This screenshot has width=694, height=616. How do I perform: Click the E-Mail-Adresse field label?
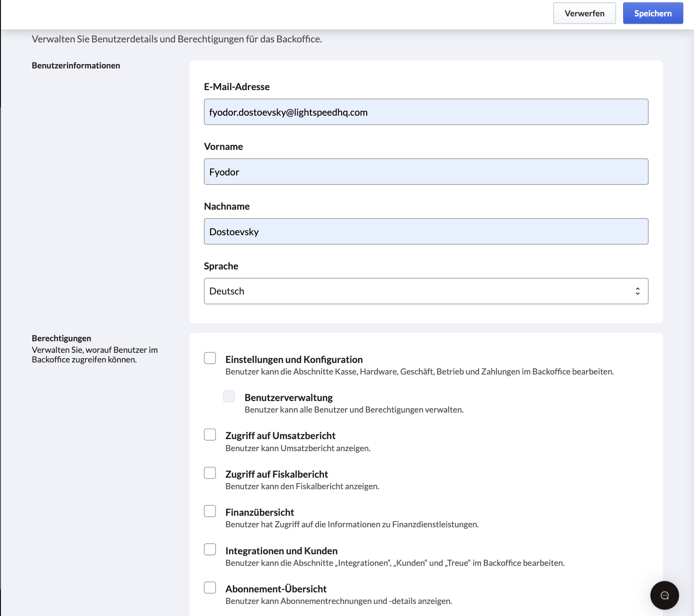pos(237,87)
